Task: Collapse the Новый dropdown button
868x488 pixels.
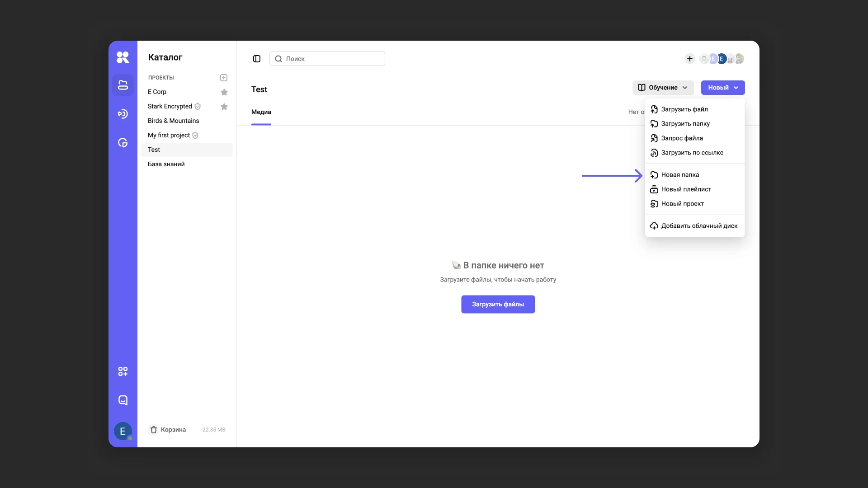Action: point(722,88)
